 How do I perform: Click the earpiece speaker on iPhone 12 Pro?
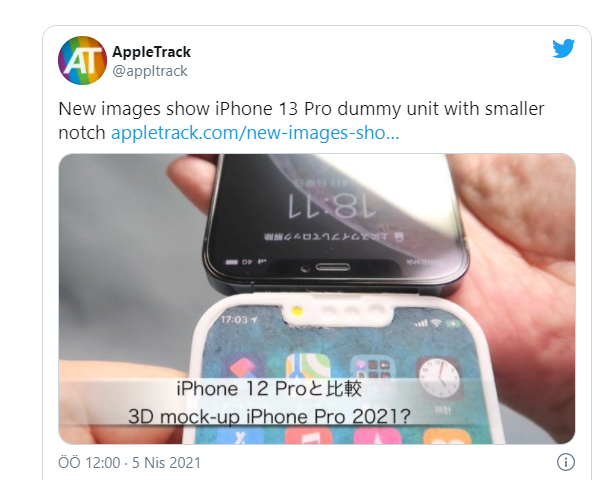pos(333,267)
